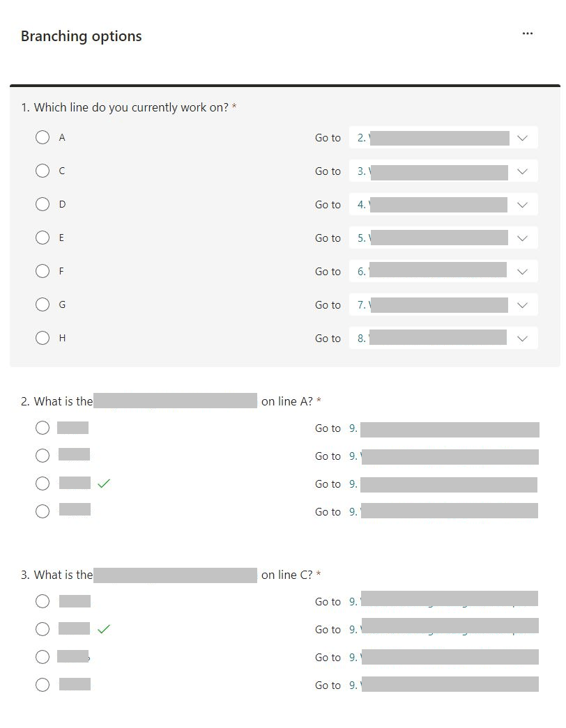
Task: Select radio option G for question 1
Action: [43, 304]
